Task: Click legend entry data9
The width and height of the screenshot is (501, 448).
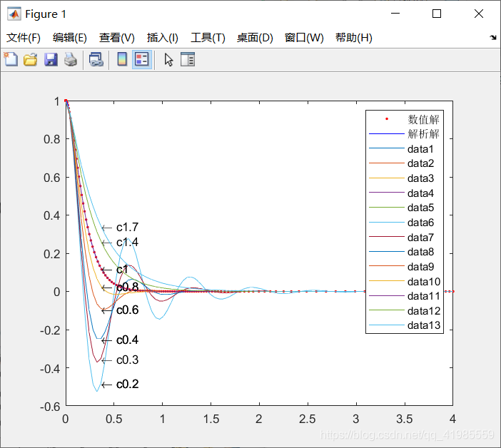Action: 420,267
